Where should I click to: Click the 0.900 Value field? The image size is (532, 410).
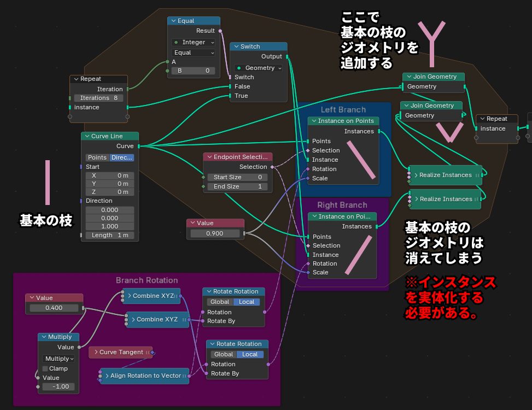click(215, 233)
